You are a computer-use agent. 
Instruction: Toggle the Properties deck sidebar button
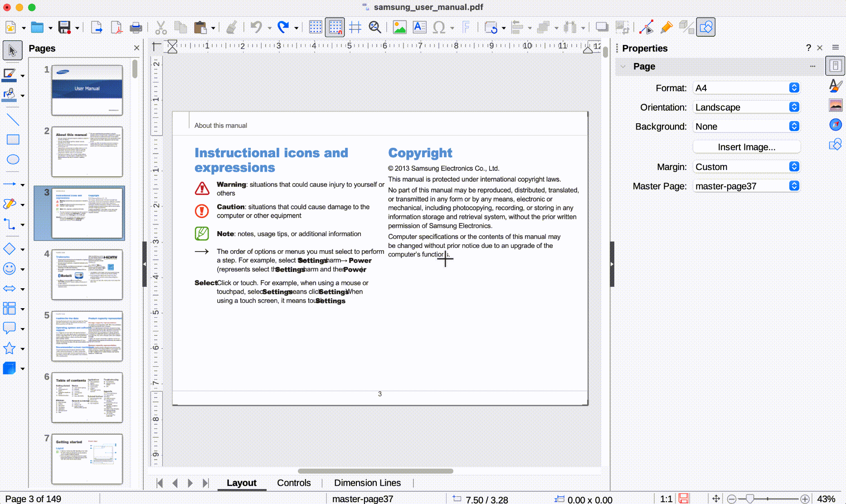[835, 66]
